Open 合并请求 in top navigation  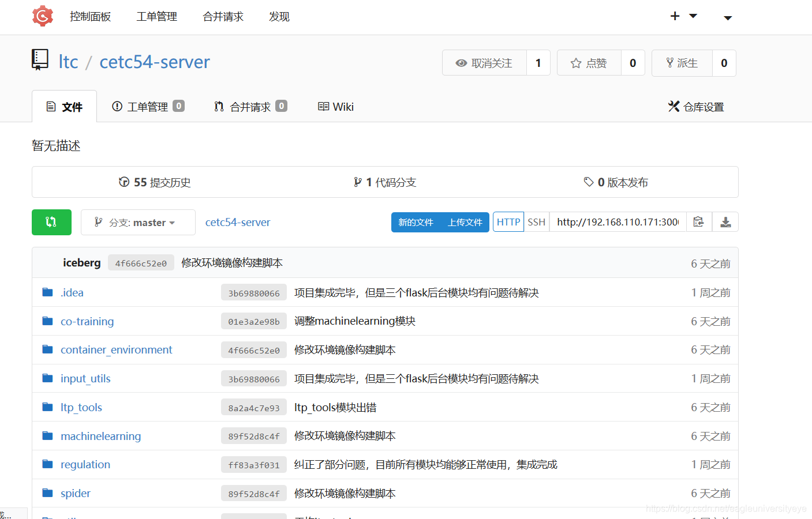tap(223, 17)
